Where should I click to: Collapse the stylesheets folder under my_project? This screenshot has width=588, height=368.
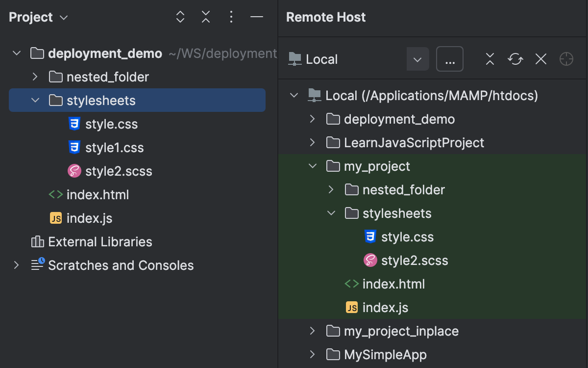331,213
